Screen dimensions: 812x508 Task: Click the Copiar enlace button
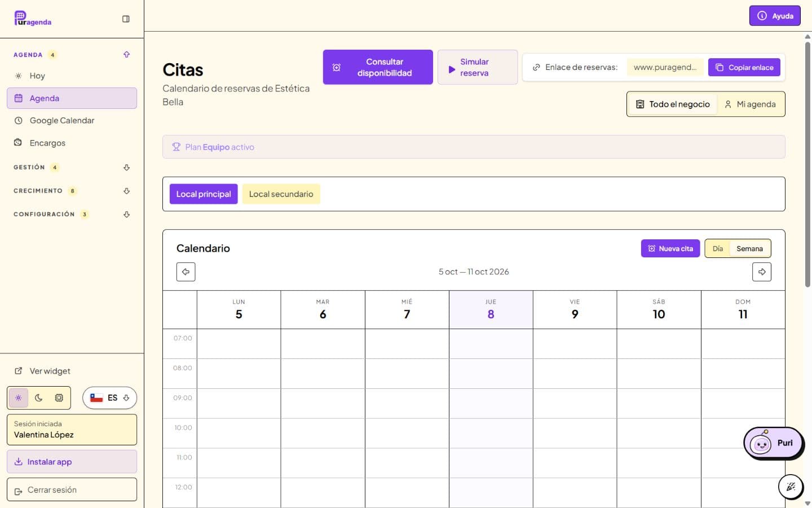[744, 68]
